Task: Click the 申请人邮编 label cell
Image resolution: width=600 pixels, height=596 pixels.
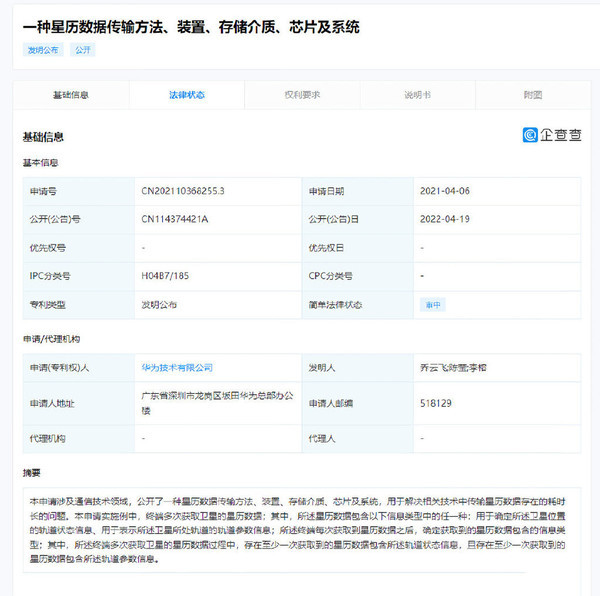Action: pyautogui.click(x=357, y=403)
